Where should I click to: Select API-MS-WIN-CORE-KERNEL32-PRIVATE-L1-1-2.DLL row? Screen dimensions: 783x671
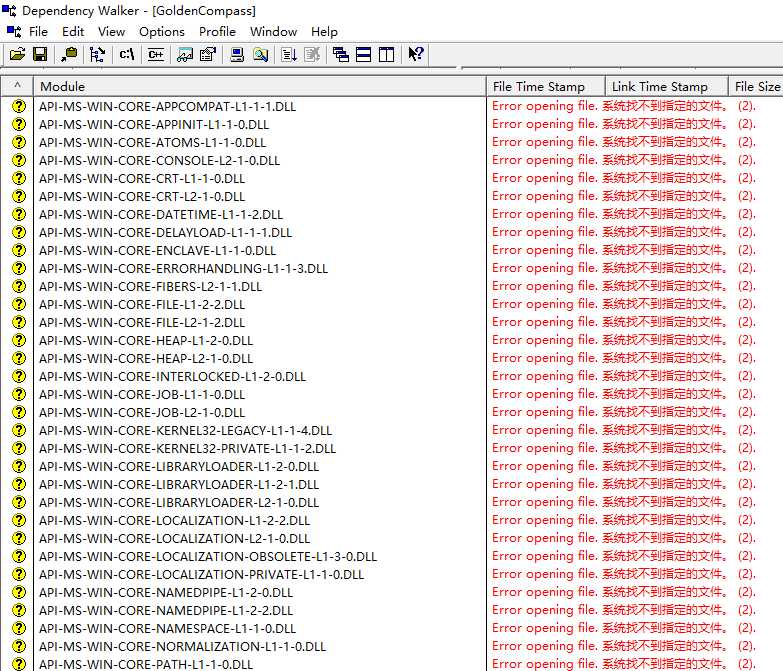[x=392, y=448]
